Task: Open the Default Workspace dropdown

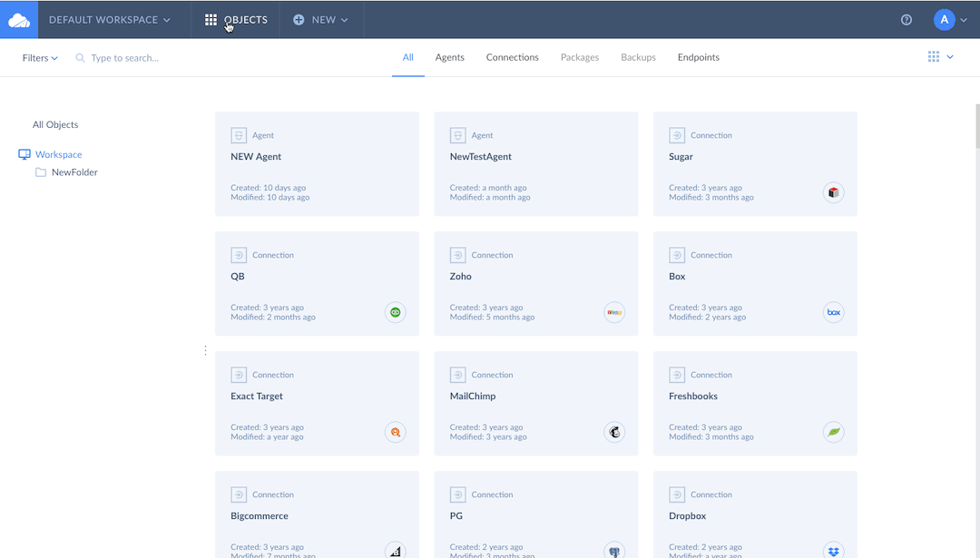Action: (x=110, y=20)
